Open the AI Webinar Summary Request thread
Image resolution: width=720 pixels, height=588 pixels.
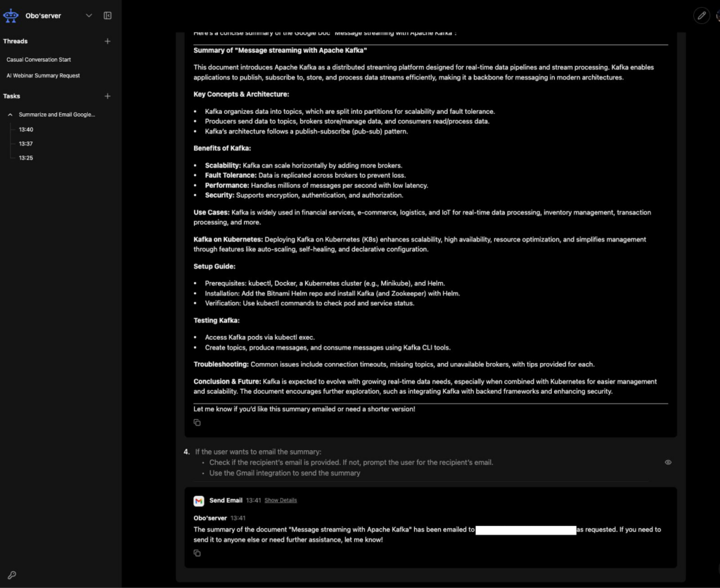coord(43,75)
